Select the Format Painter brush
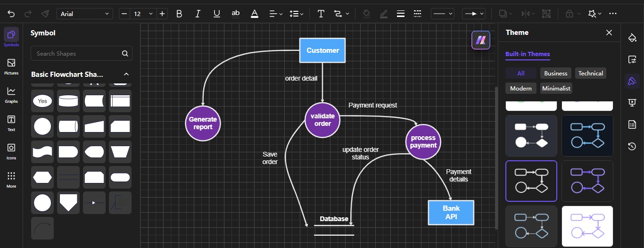The width and height of the screenshot is (644, 248). click(45, 14)
